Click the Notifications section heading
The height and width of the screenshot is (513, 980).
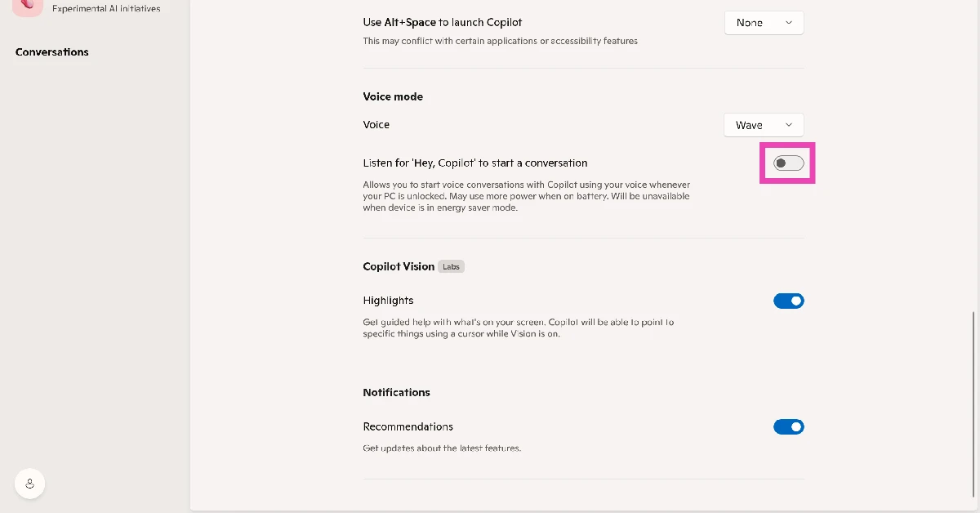tap(397, 392)
